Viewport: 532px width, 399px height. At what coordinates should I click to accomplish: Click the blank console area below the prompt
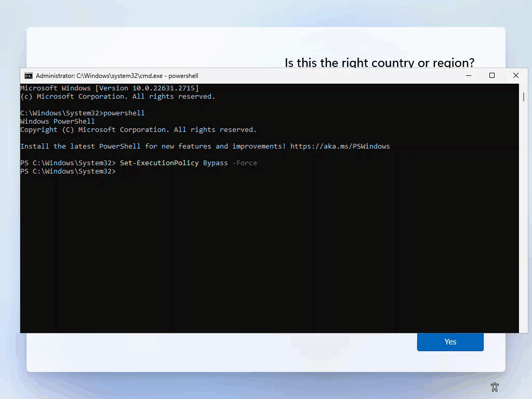coord(260,249)
